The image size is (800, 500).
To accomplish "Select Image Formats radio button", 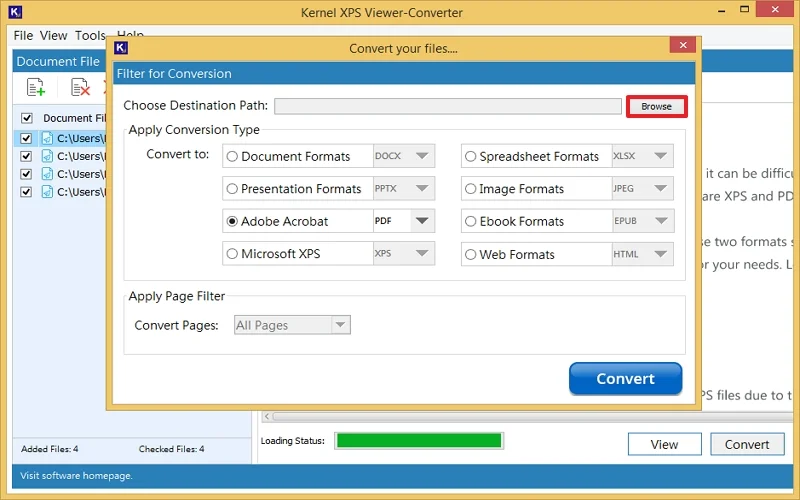I will 470,189.
